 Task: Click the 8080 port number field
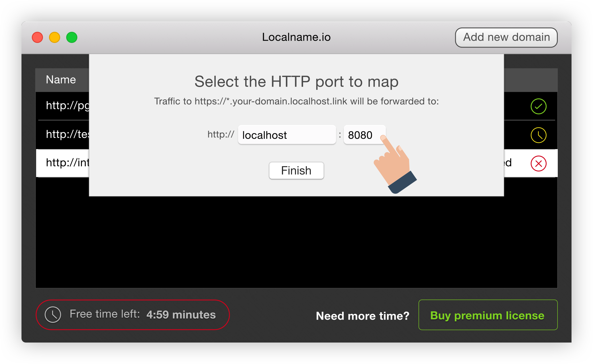tap(364, 135)
